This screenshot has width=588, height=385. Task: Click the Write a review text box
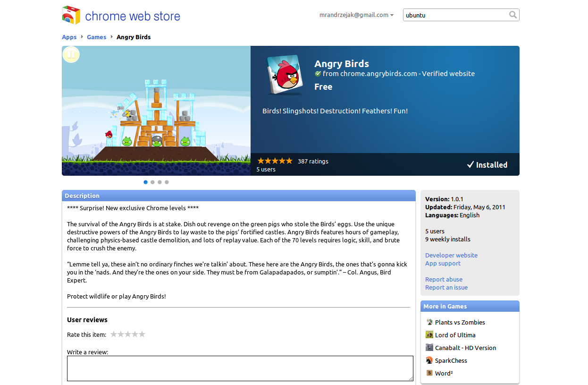240,368
